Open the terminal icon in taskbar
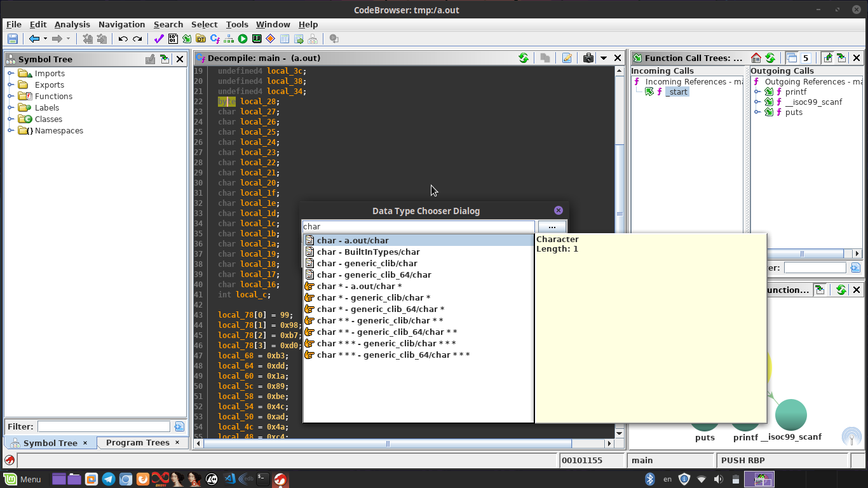The width and height of the screenshot is (868, 488). [263, 479]
